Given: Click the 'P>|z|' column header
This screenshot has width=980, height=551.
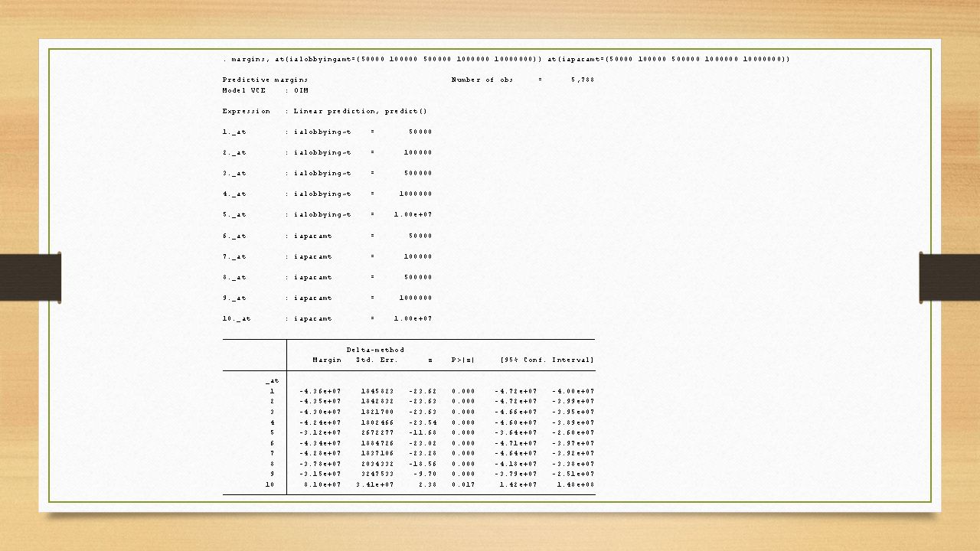Looking at the screenshot, I should [x=463, y=360].
